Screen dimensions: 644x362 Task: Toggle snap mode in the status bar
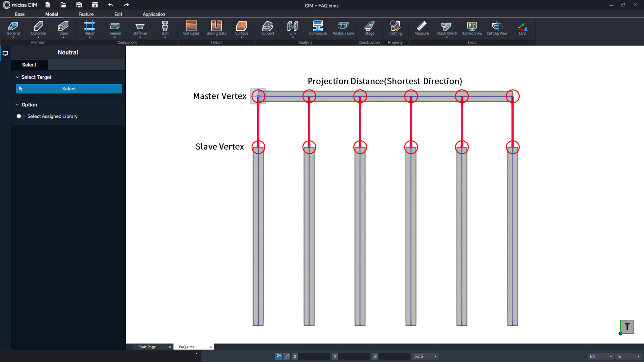pos(278,356)
